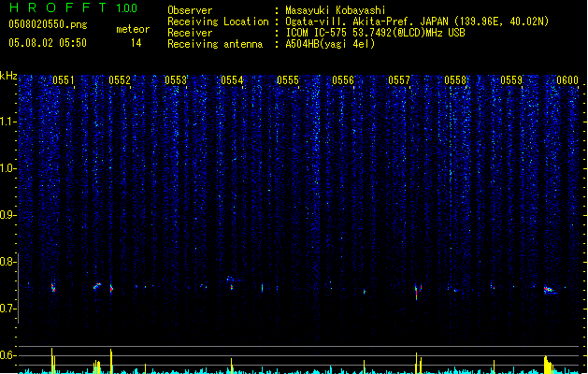This screenshot has height=374, width=588.
Task: Click the 0553 time marker
Action: pos(176,80)
